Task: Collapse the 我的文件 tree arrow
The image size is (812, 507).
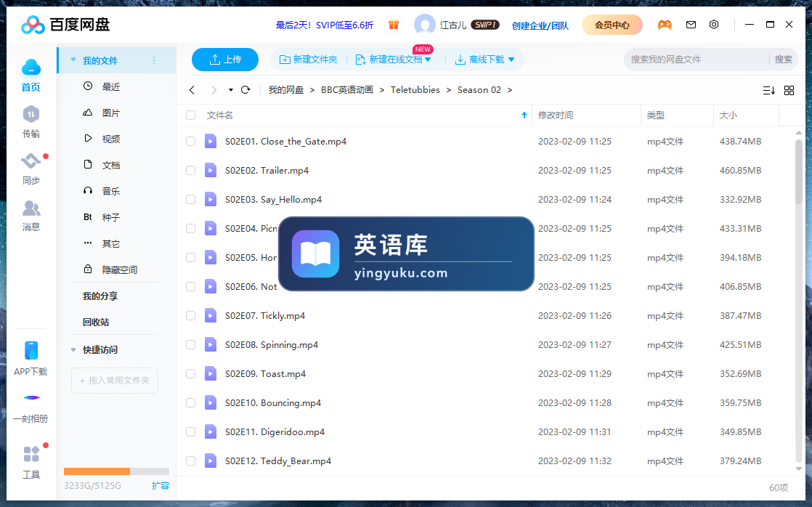Action: tap(73, 60)
